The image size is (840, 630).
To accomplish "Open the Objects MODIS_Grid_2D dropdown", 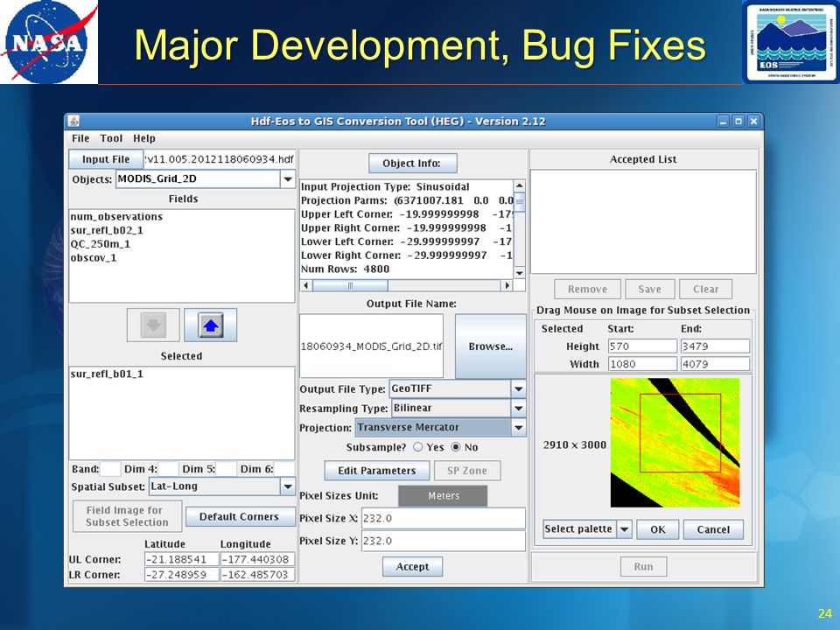I will (288, 178).
